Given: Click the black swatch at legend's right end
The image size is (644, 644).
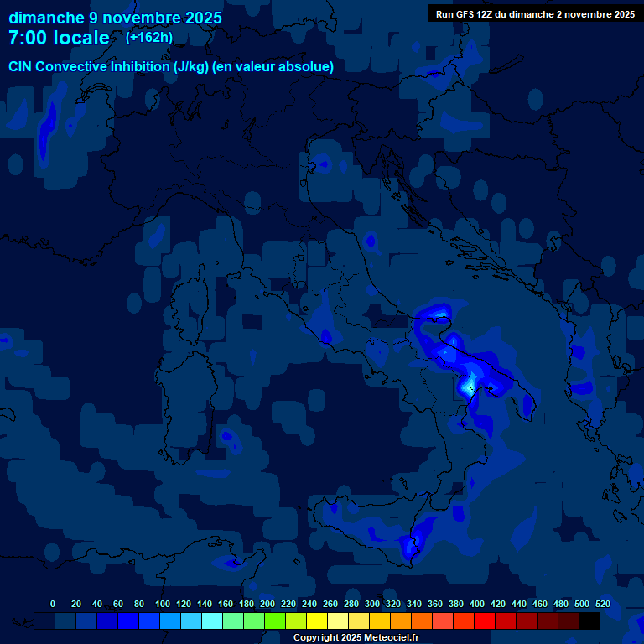Looking at the screenshot, I should pyautogui.click(x=589, y=621).
